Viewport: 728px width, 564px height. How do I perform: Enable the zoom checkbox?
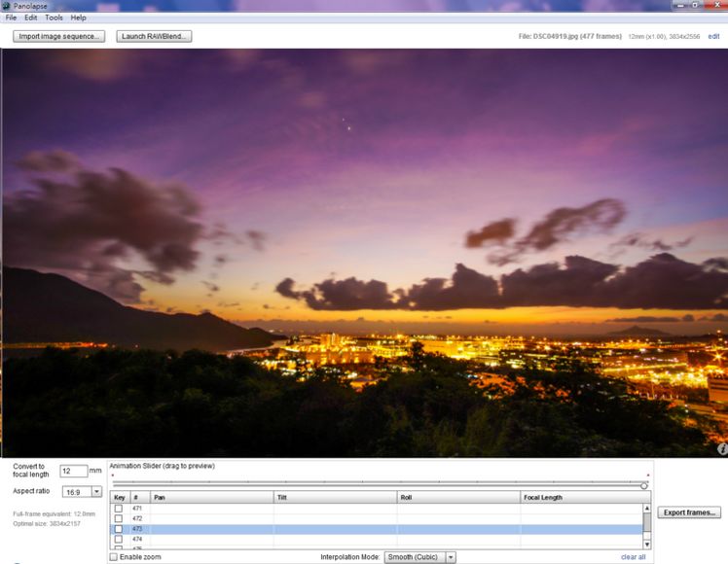coord(114,557)
